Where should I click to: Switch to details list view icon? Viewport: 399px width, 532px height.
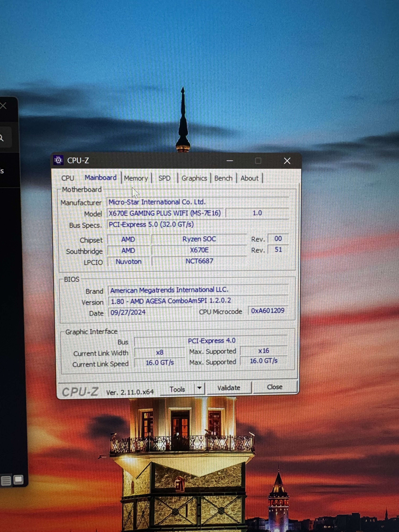click(x=6, y=481)
